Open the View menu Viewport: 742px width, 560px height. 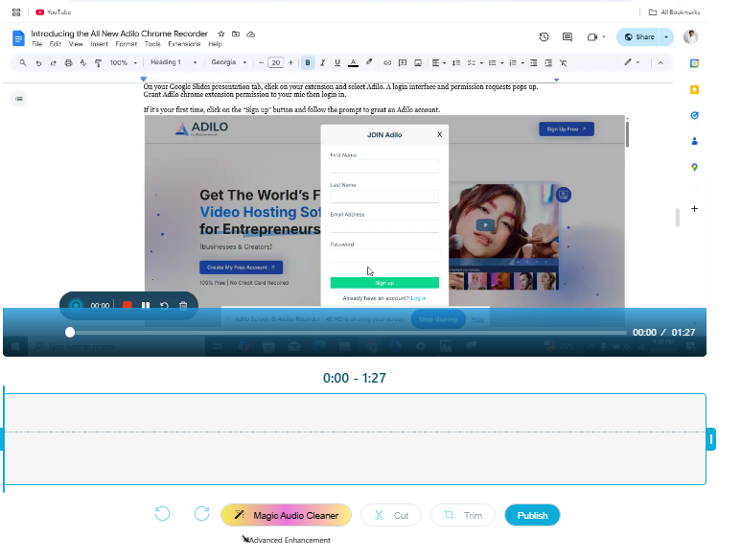coord(76,44)
